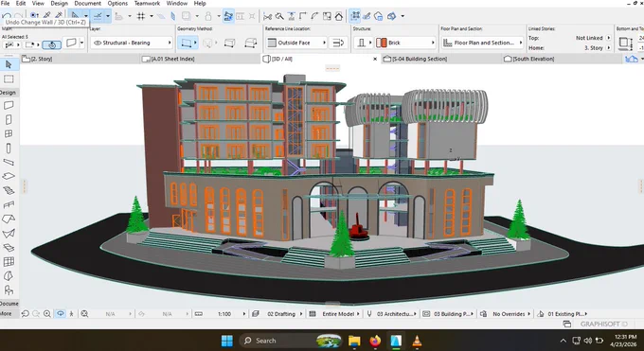Select the Arrow tool in toolbox

click(9, 64)
